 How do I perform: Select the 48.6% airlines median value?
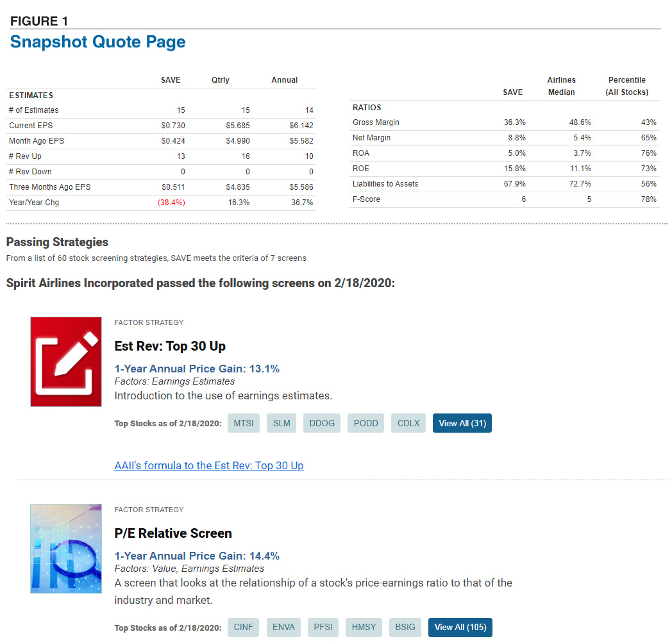(x=580, y=122)
